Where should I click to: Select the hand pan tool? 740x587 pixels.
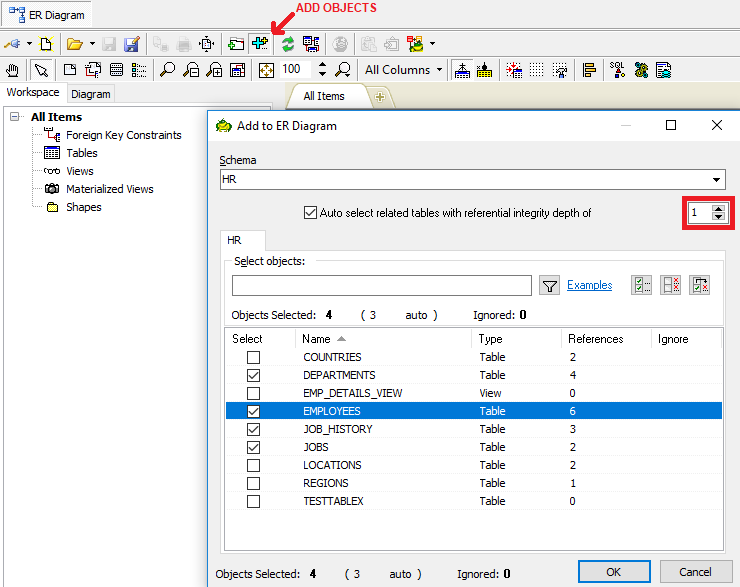click(13, 70)
